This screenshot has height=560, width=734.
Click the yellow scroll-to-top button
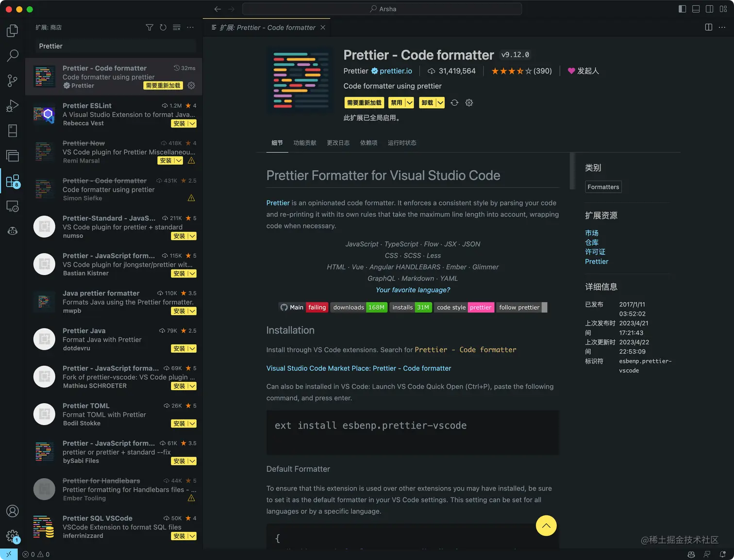click(546, 526)
